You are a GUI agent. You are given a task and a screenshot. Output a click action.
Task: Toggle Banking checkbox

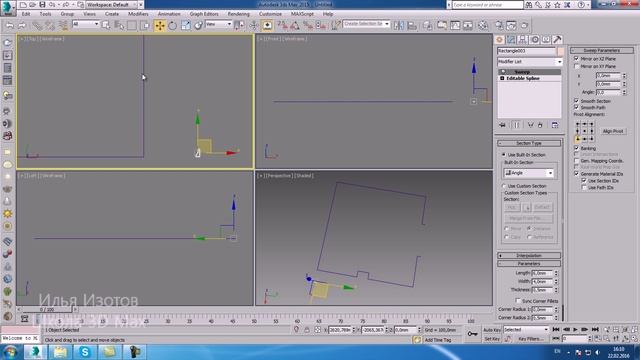(576, 148)
